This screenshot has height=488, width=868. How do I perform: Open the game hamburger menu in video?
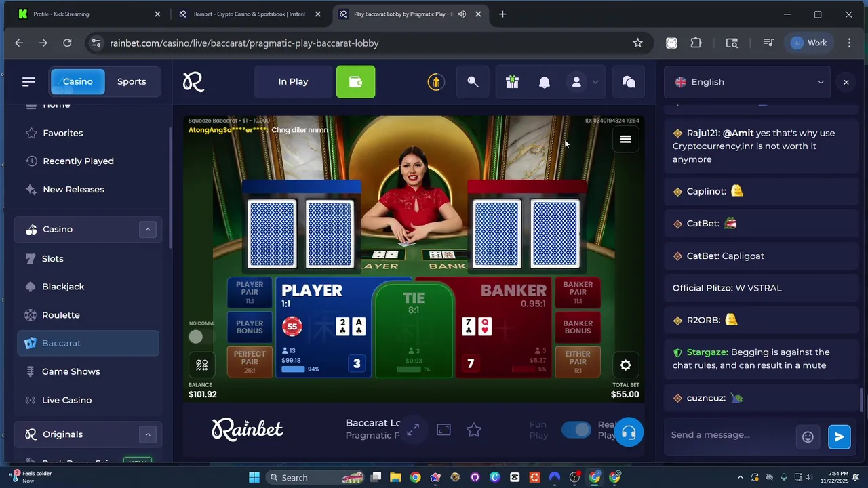pos(625,139)
